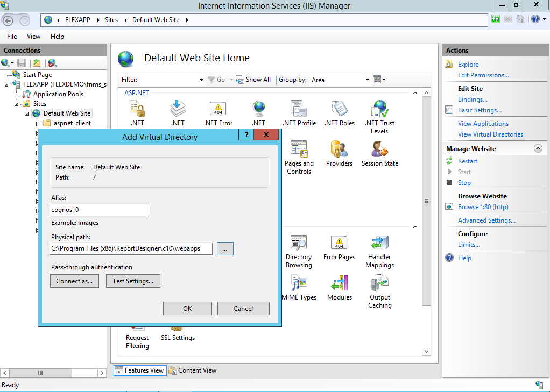Open the Providers feature icon
550x392 pixels.
click(339, 153)
